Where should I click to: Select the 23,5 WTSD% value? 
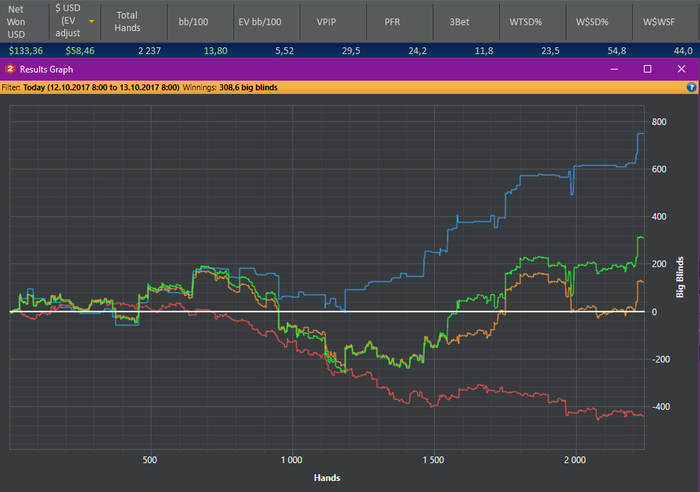(x=550, y=50)
